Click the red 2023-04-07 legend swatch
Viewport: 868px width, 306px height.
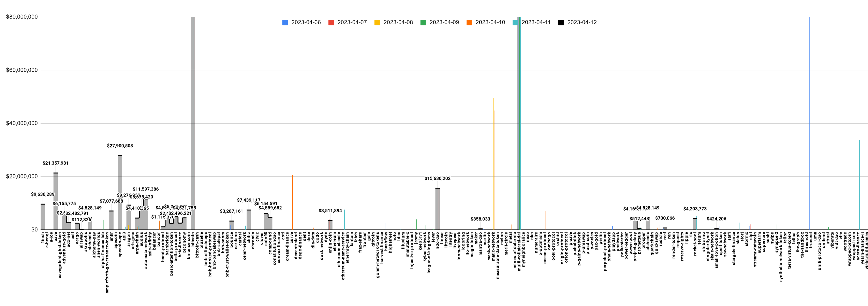[331, 22]
